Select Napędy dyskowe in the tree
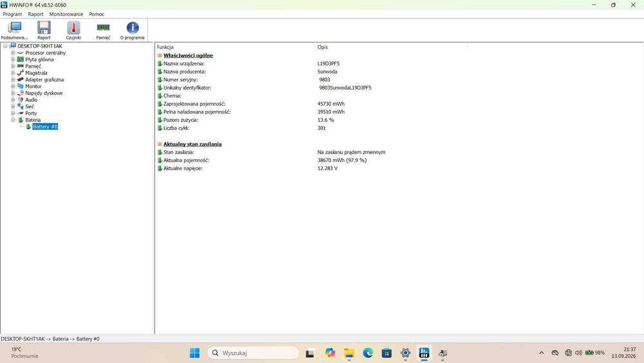This screenshot has height=363, width=644. coord(44,93)
